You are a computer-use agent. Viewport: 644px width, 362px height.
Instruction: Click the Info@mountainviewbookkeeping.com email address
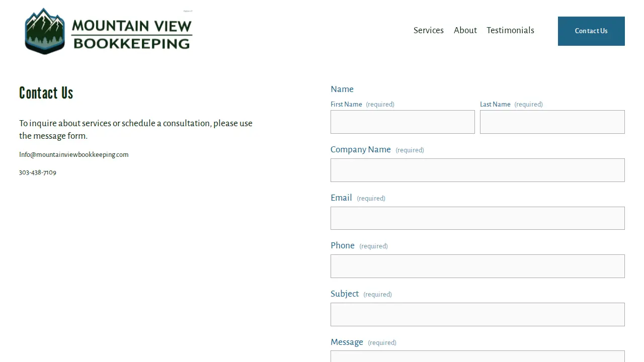(74, 155)
